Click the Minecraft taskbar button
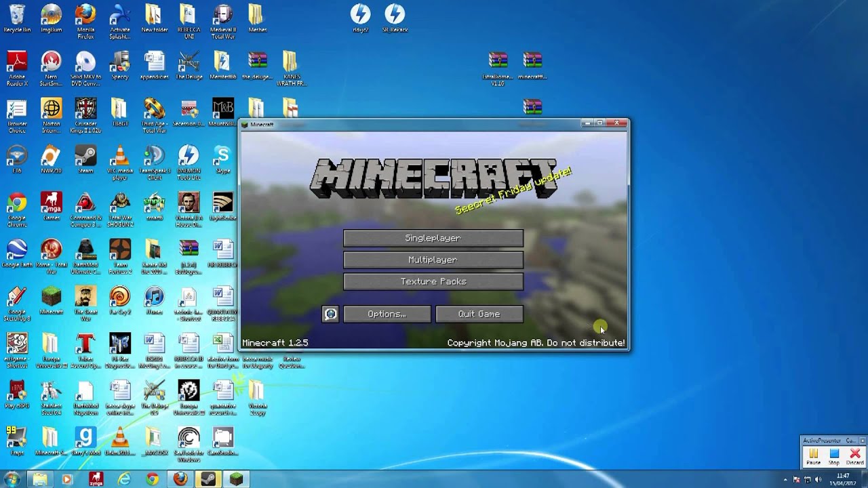 point(236,479)
